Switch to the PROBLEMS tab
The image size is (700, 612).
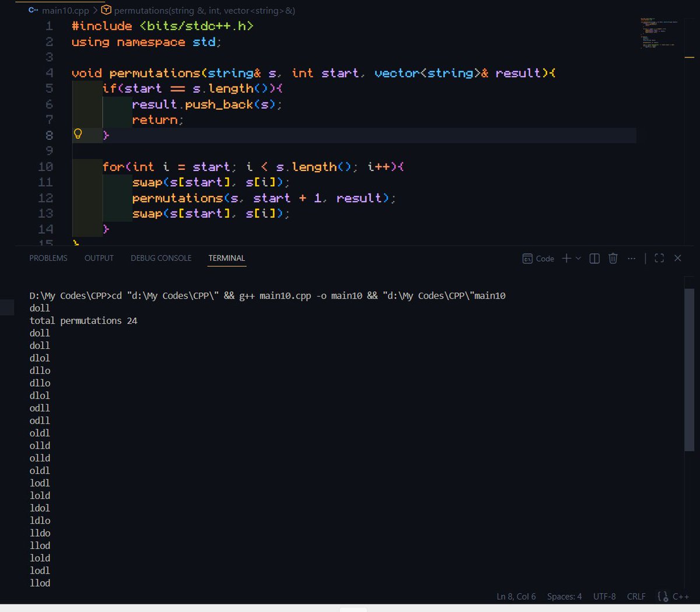(48, 258)
